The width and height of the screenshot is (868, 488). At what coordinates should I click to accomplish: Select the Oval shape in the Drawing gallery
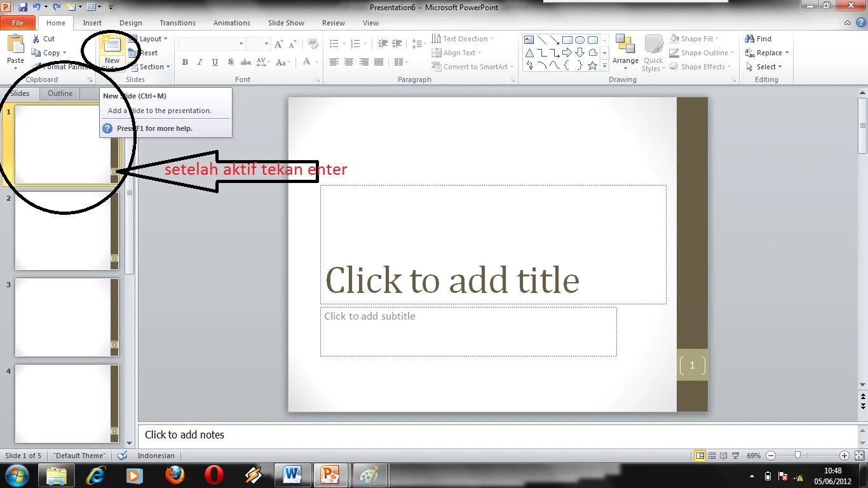pyautogui.click(x=579, y=39)
